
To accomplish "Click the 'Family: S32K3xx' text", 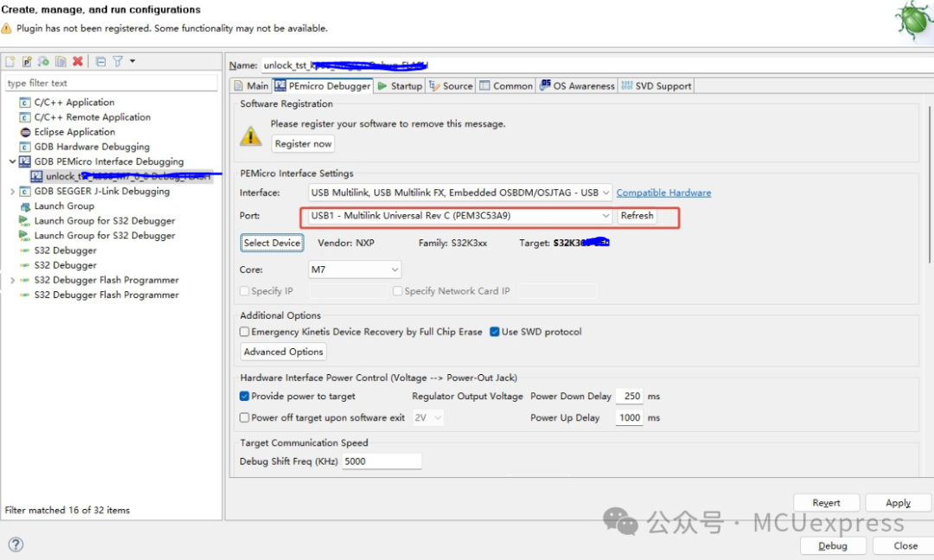I will click(452, 243).
